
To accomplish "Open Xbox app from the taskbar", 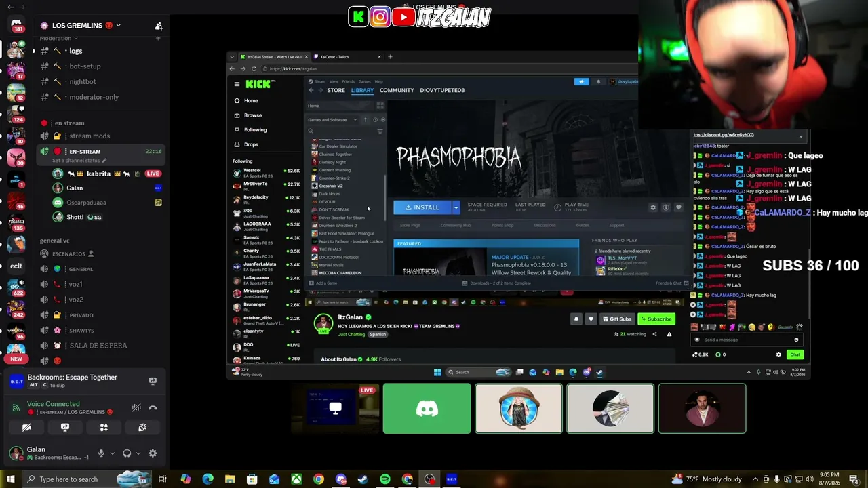I will [296, 479].
